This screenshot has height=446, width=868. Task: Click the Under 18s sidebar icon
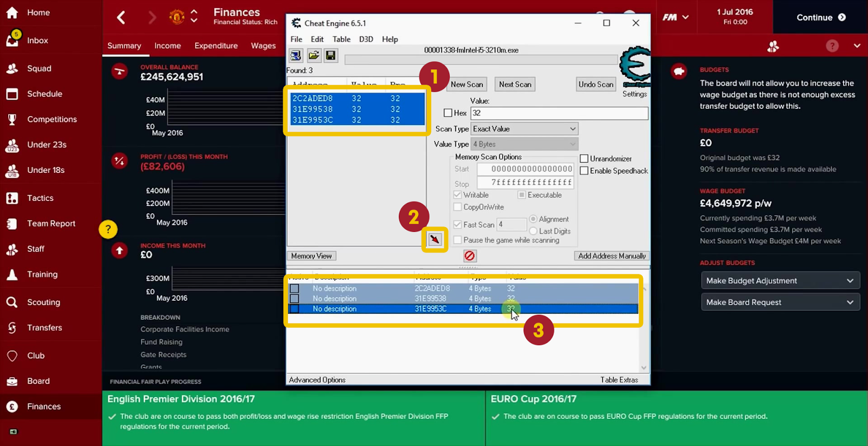tap(12, 170)
